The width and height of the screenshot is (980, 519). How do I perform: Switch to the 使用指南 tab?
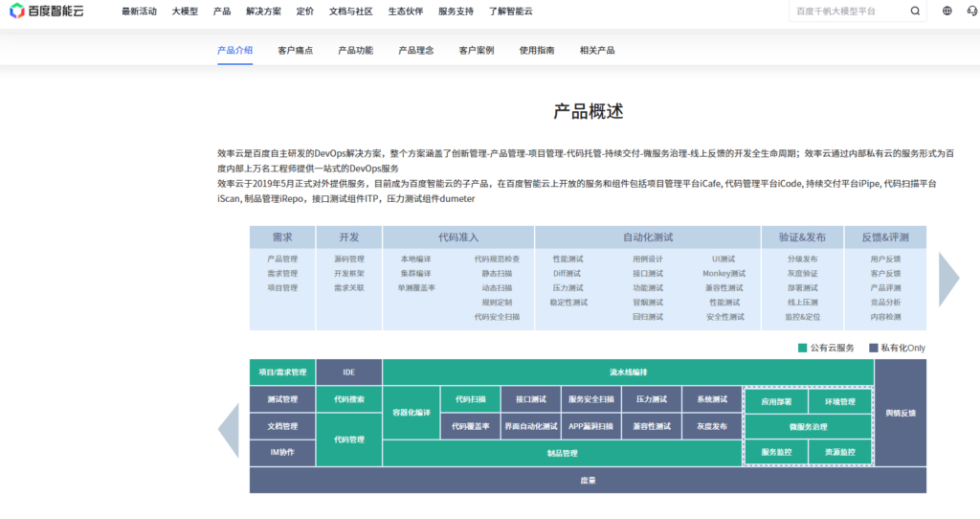tap(536, 50)
